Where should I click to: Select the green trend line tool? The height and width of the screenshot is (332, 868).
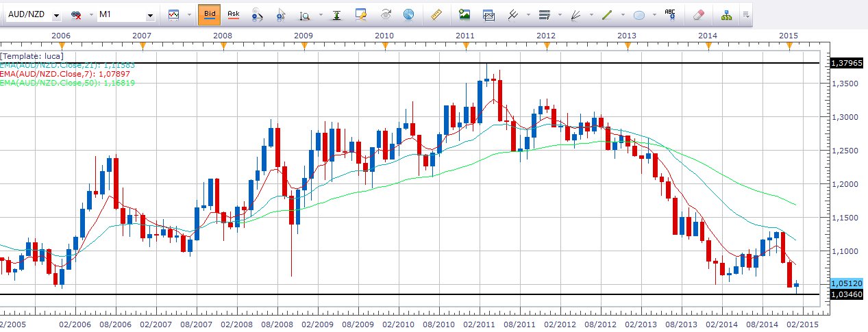[607, 14]
